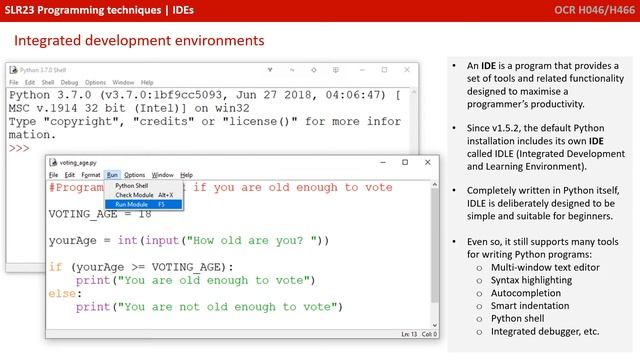Click the 'Python 3.7.0 Shell' title text
The width and height of the screenshot is (640, 360).
(x=43, y=70)
